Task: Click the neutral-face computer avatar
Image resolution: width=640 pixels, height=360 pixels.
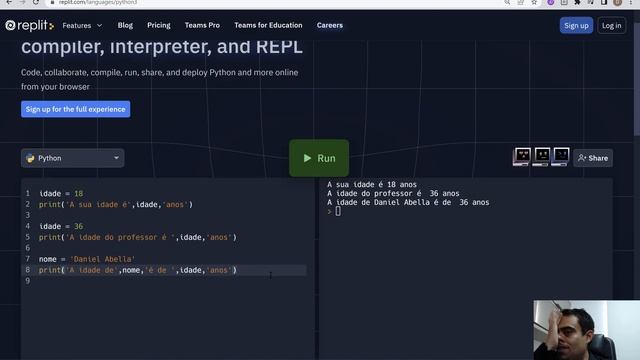Action: (542, 157)
